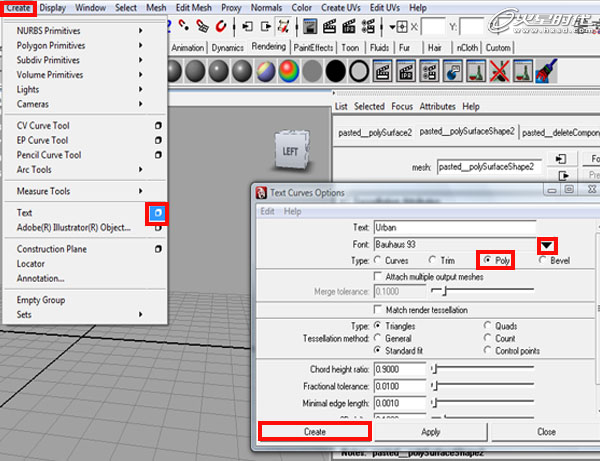Open the Pencil Curve Tool option box
Screen dimensions: 600x461
click(x=158, y=155)
